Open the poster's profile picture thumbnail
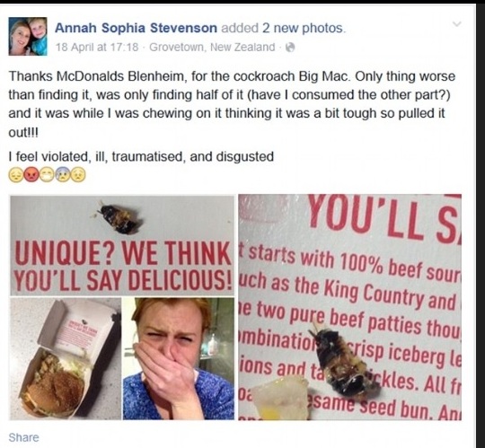The height and width of the screenshot is (448, 485). (x=28, y=37)
